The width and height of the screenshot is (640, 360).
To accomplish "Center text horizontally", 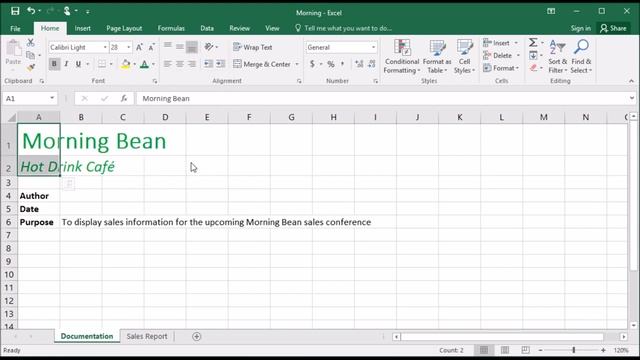I will (180, 64).
